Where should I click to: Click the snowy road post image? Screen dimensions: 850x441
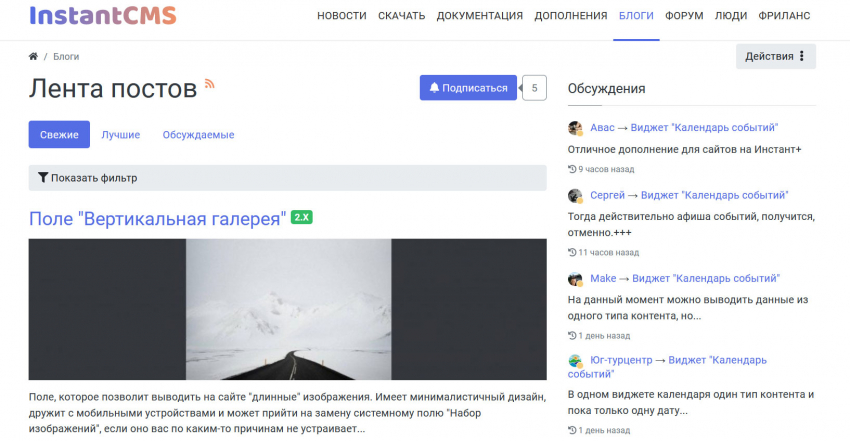pos(287,309)
